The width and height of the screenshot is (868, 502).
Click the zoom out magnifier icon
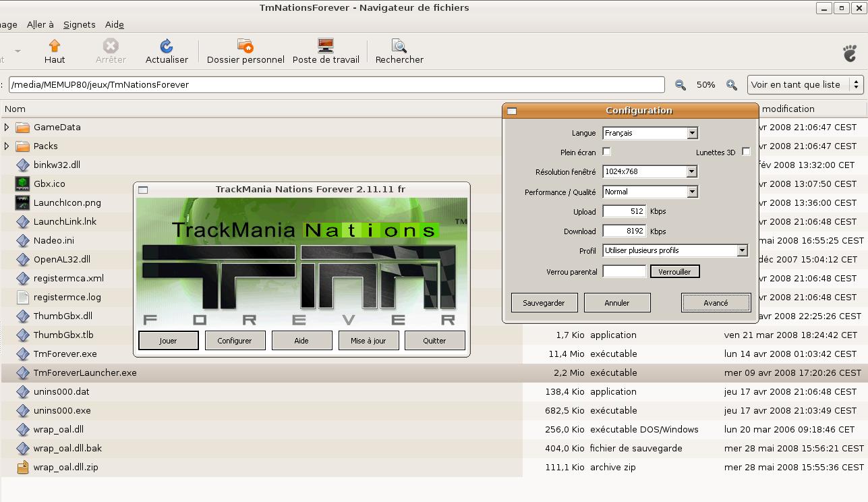click(681, 84)
